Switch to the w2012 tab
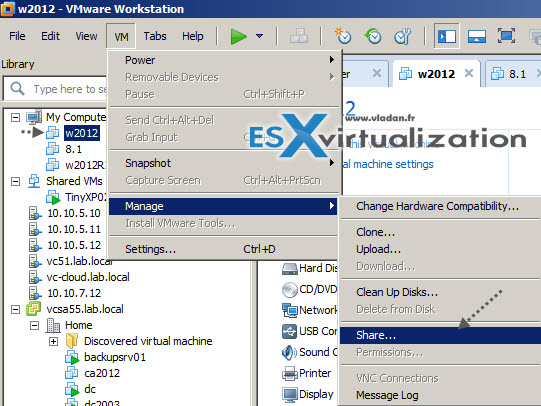The height and width of the screenshot is (406, 541). click(436, 74)
